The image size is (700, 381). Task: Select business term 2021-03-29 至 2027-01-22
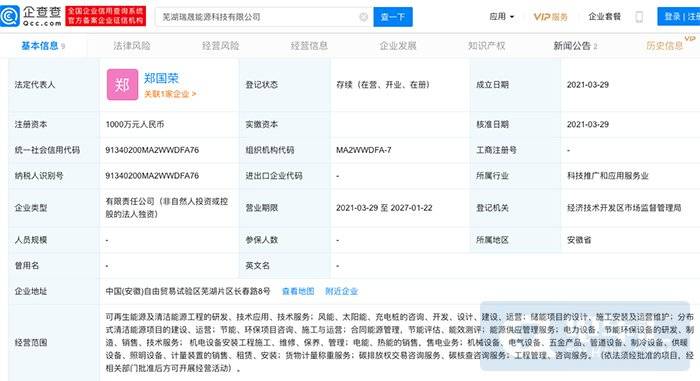pos(384,208)
